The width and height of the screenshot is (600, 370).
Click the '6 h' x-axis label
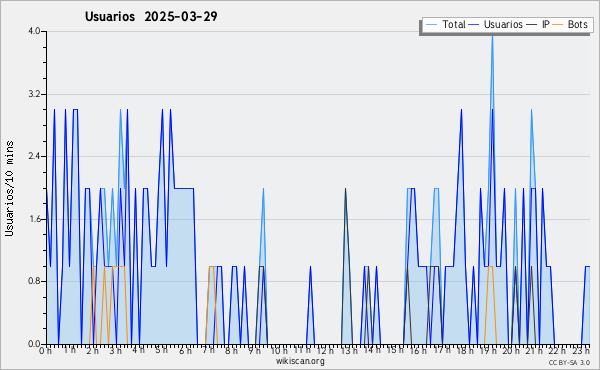click(185, 351)
